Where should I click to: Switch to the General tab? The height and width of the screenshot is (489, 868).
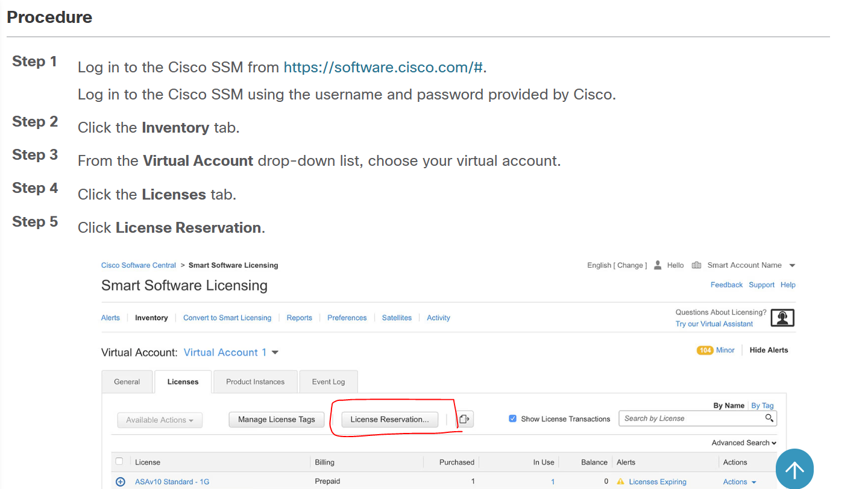[x=127, y=382]
